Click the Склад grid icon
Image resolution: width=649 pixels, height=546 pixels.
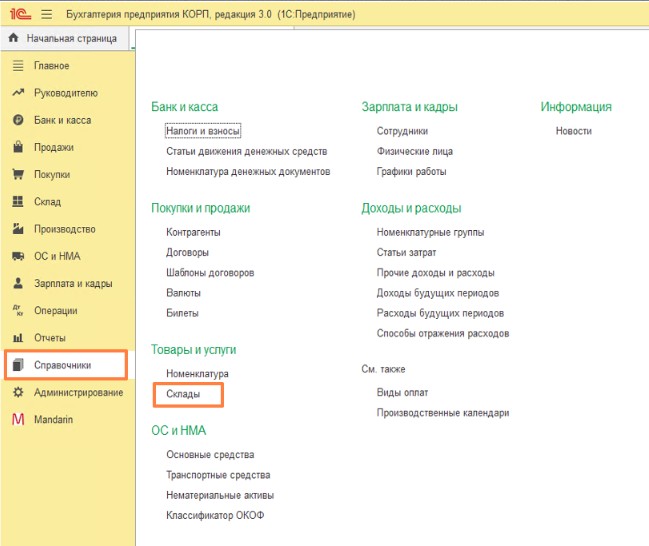(18, 201)
